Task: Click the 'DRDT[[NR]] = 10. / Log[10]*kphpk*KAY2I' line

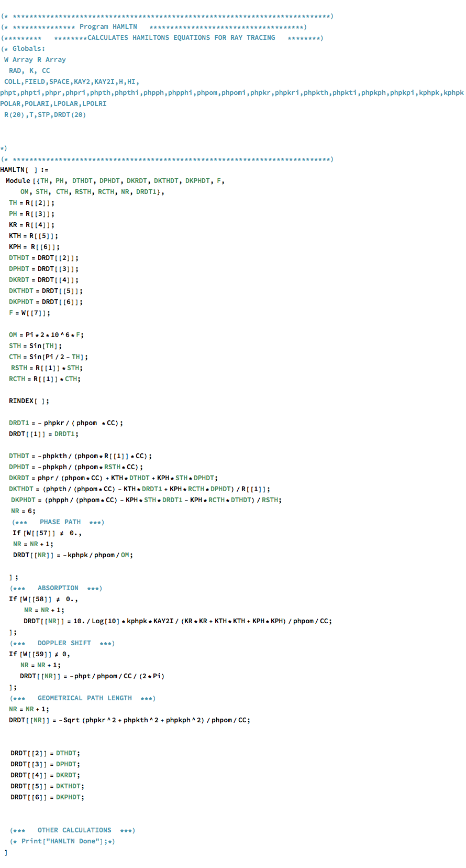Action: 178,621
